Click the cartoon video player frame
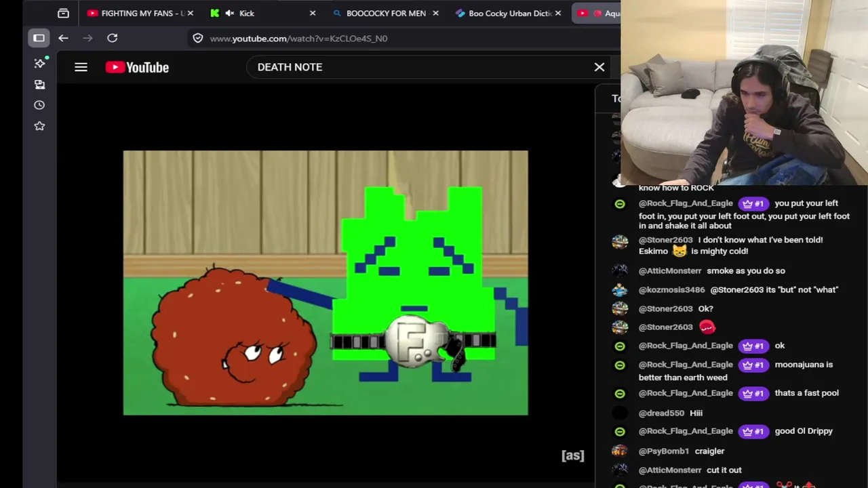This screenshot has height=488, width=868. pyautogui.click(x=325, y=283)
